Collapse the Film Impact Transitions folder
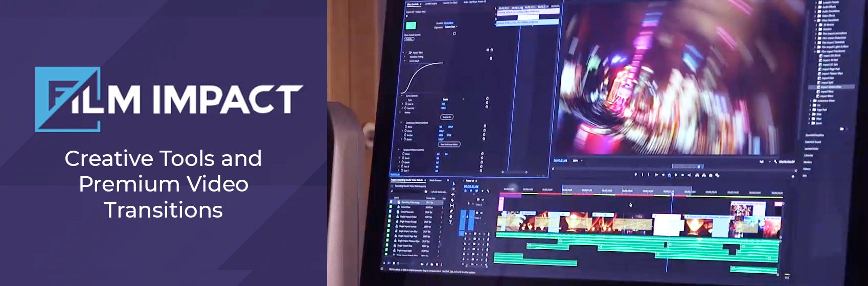868x286 pixels. click(815, 51)
